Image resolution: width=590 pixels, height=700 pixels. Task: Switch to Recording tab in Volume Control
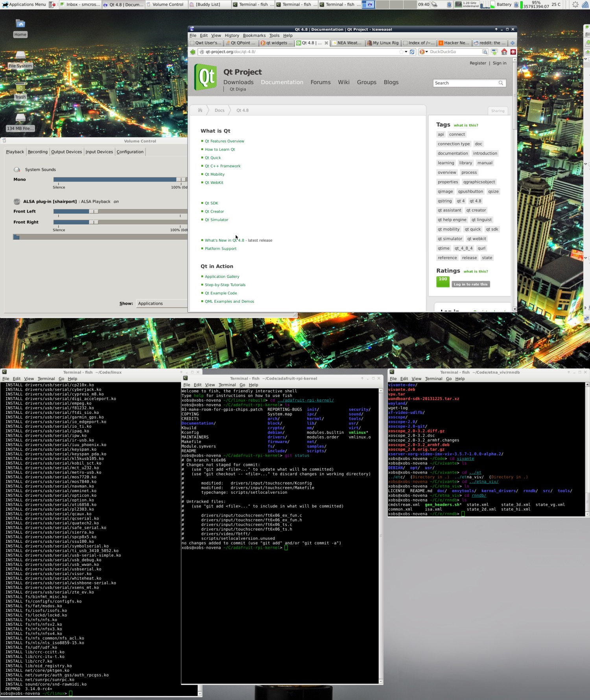tap(38, 152)
